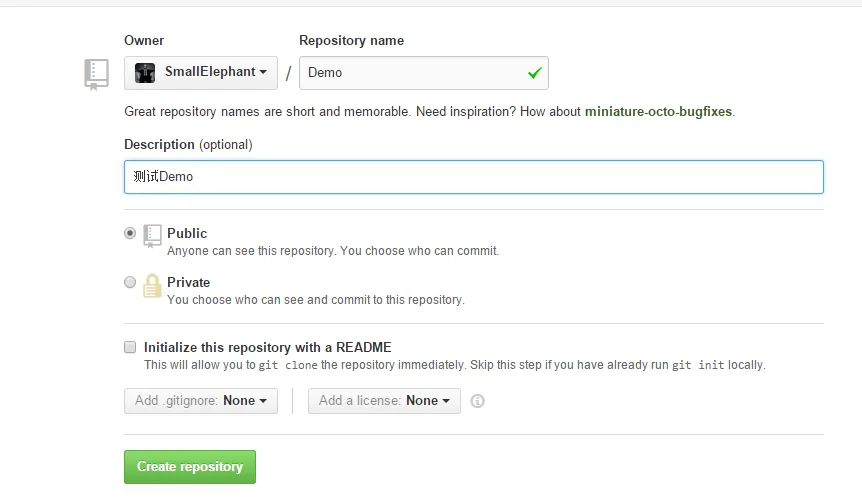Viewport: 862px width, 497px height.
Task: Click the repository book icon beside Owner
Action: click(95, 74)
